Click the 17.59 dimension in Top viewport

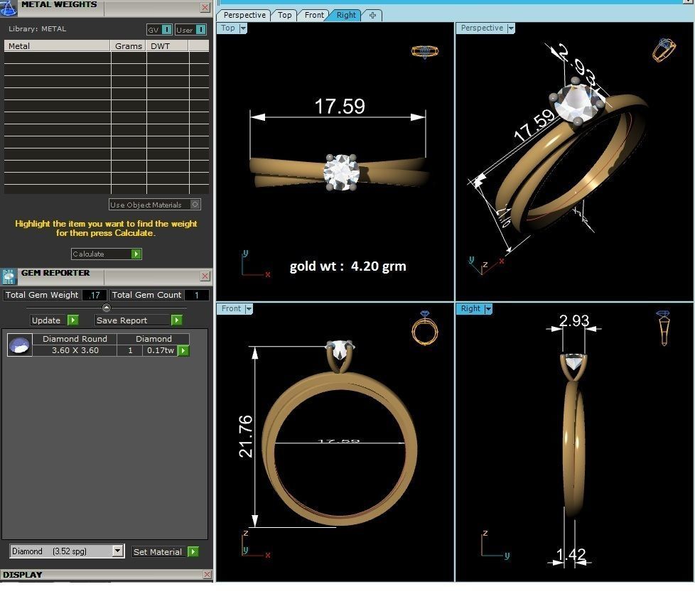340,107
